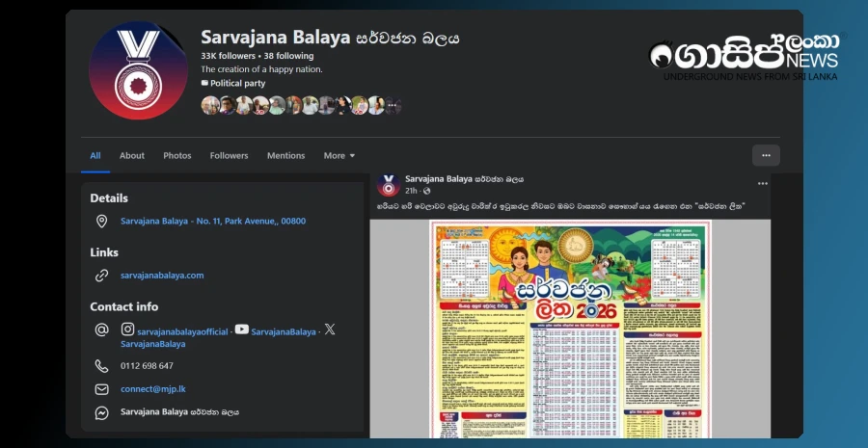Click the YouTube icon in Contact info
This screenshot has width=868, height=448.
(x=241, y=330)
